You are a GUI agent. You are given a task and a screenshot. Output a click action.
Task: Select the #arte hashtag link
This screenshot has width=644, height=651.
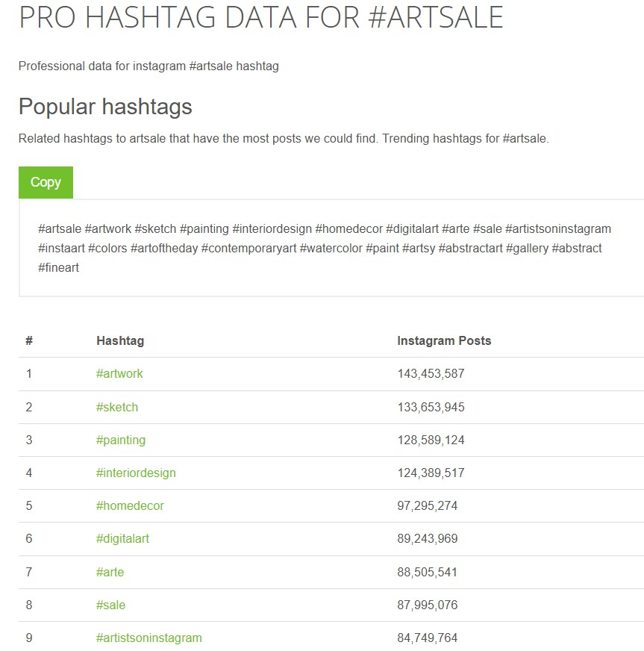point(110,572)
